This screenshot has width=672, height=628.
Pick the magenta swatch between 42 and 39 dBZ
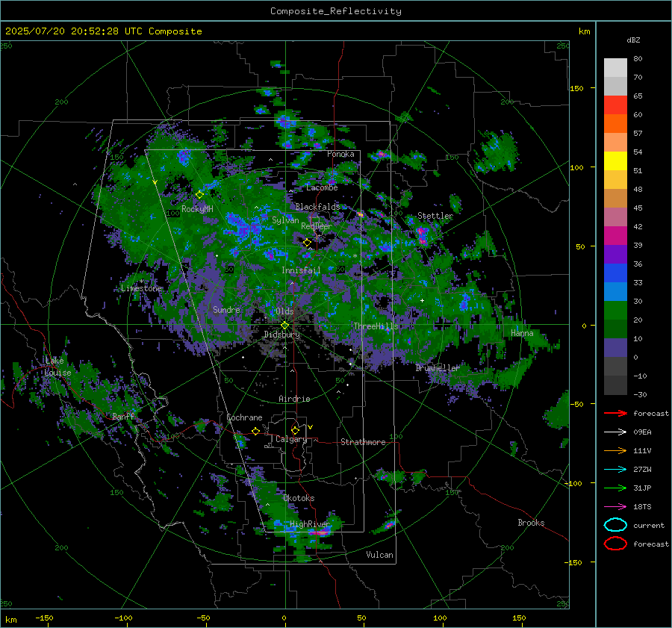click(615, 236)
